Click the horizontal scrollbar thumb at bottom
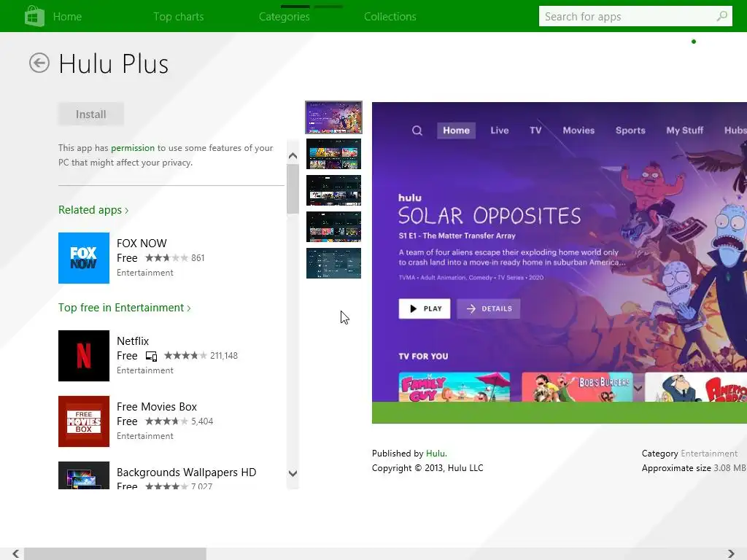747x560 pixels. click(x=115, y=553)
